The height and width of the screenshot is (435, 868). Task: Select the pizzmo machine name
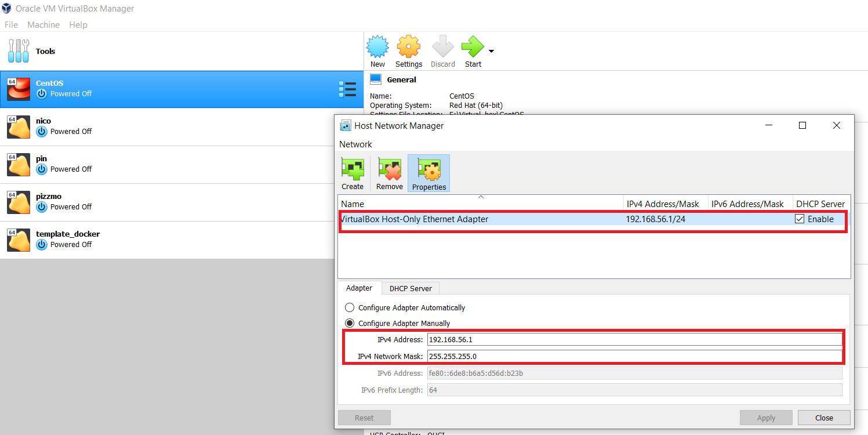(49, 196)
